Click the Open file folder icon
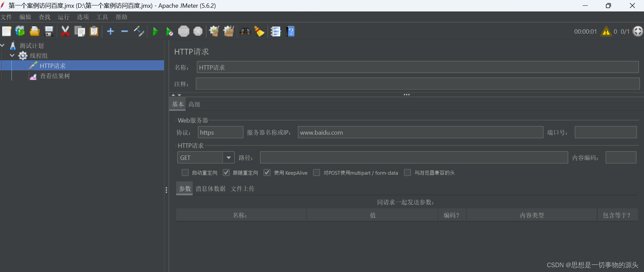 pos(35,31)
